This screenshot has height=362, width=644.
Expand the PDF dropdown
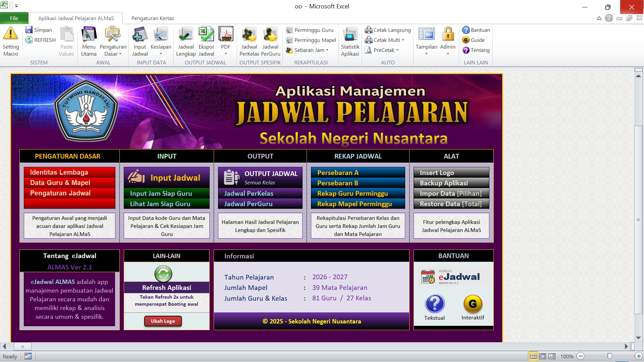(x=226, y=54)
